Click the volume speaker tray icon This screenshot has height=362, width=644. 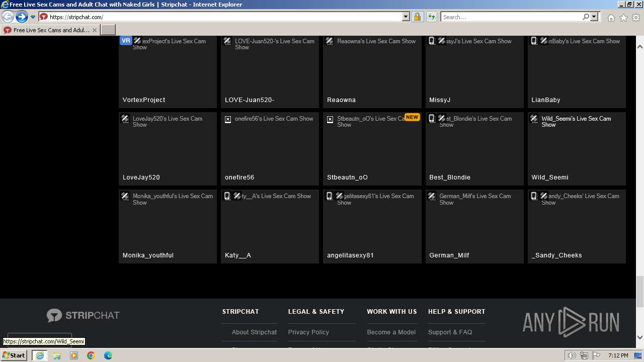pos(572,355)
